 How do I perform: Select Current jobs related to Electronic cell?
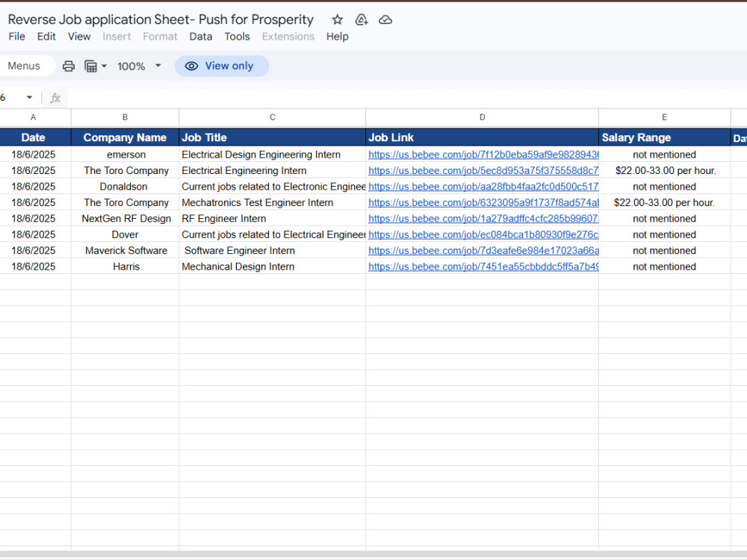272,187
